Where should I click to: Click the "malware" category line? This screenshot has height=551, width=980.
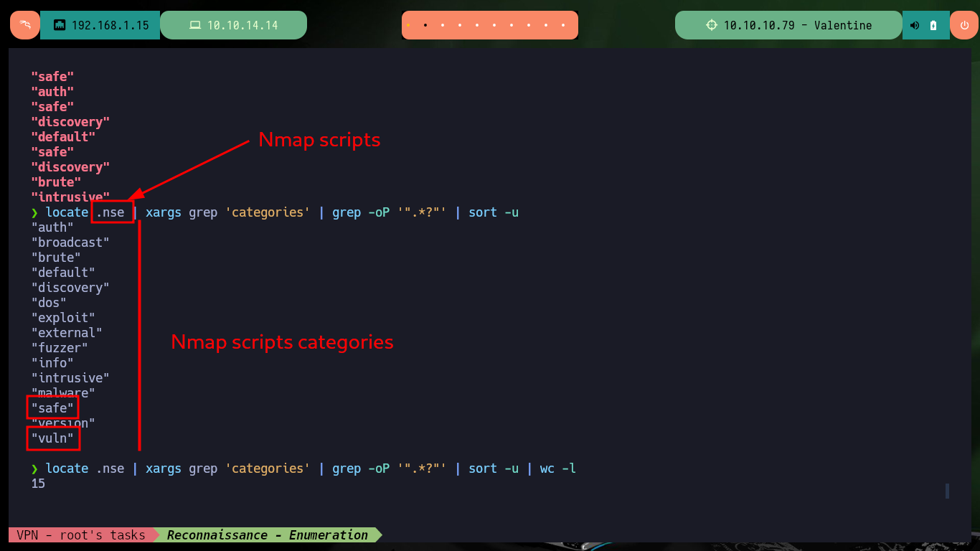[x=63, y=392]
